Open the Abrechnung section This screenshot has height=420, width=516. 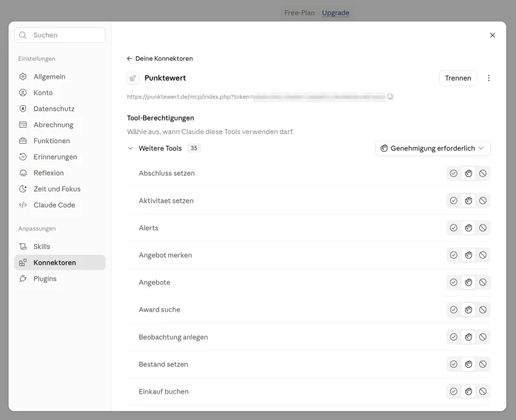click(x=60, y=125)
